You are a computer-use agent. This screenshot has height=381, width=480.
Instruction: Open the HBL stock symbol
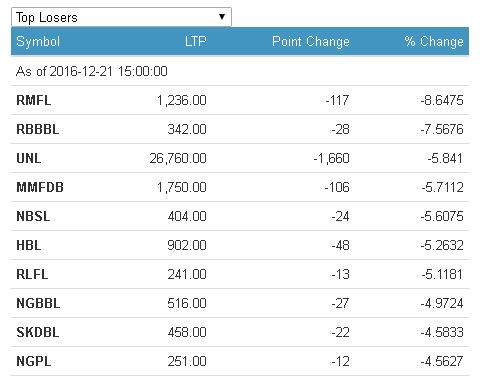point(29,245)
